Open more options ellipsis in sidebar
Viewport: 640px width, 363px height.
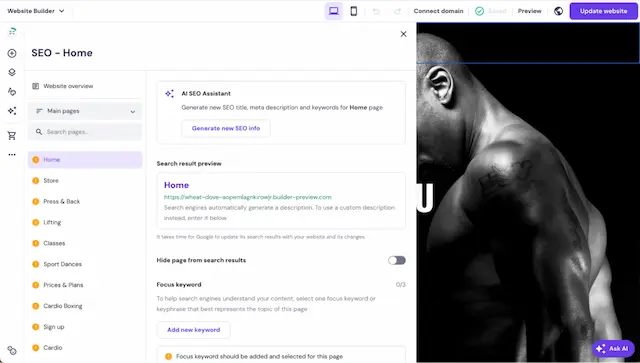click(12, 155)
